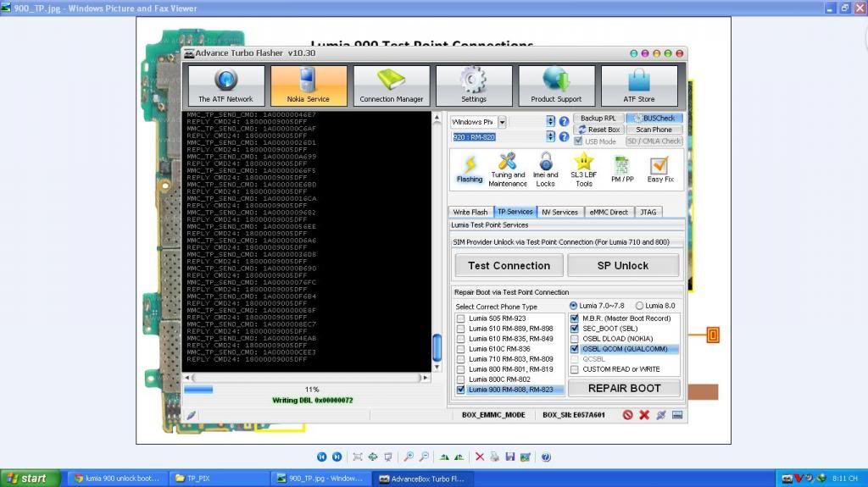This screenshot has height=487, width=868.
Task: Select the Flashing lightning icon
Action: (470, 169)
